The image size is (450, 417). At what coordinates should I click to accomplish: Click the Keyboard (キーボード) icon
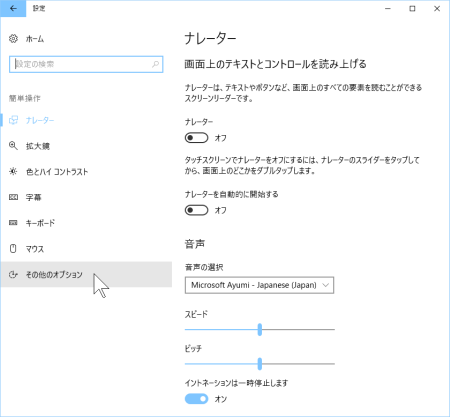pos(13,223)
